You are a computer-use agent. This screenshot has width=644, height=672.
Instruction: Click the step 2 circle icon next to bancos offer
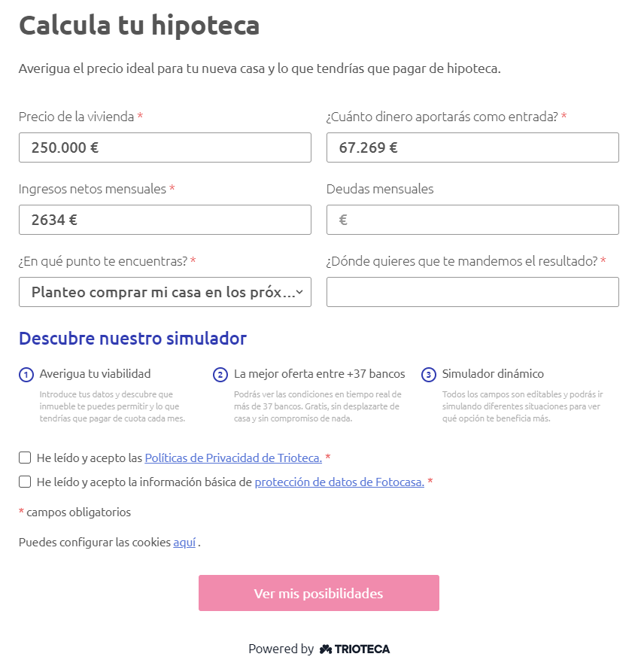[x=219, y=374]
